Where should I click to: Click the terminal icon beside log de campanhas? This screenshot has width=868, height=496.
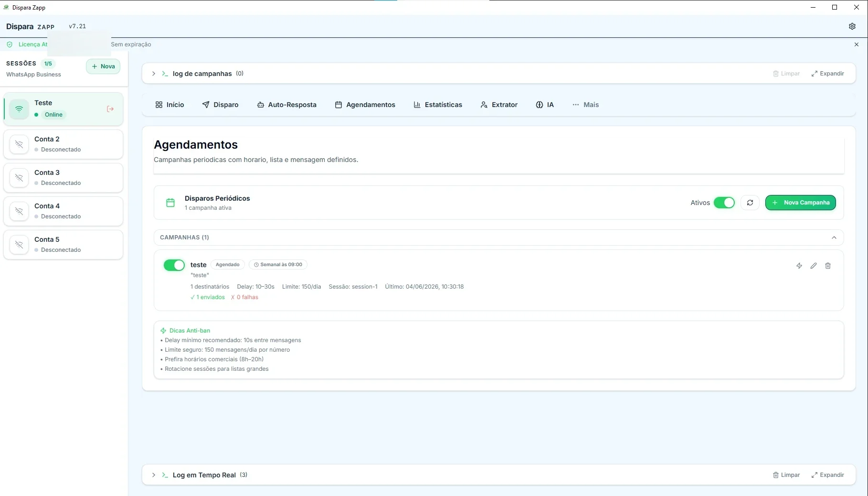pyautogui.click(x=165, y=74)
